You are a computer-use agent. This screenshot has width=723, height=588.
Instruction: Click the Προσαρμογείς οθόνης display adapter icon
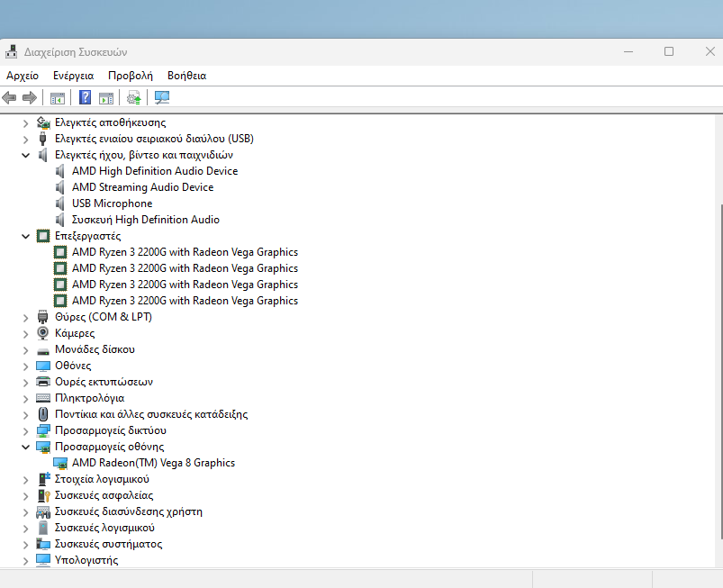(43, 447)
